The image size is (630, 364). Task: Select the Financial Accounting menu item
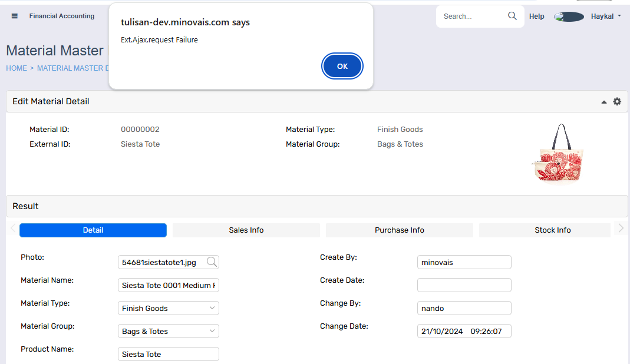pyautogui.click(x=62, y=16)
